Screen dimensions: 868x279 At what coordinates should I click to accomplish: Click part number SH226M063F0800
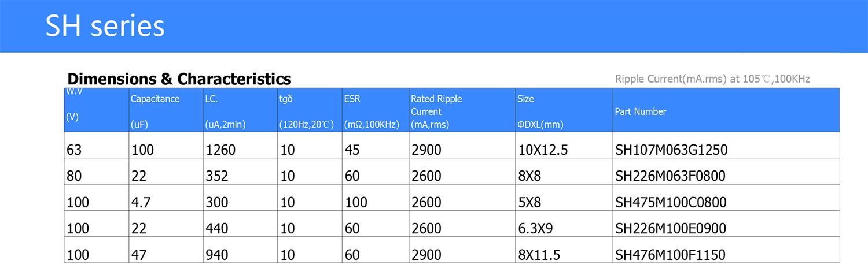click(x=670, y=176)
